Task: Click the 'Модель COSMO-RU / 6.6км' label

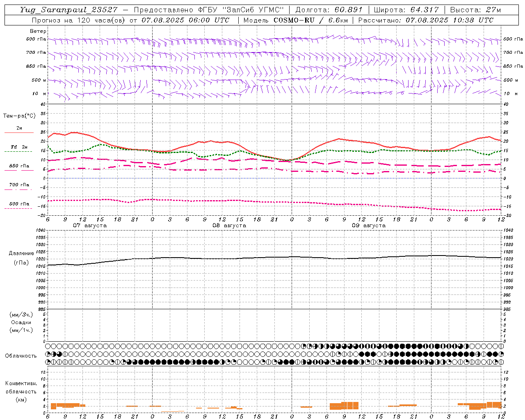Action: pos(295,20)
